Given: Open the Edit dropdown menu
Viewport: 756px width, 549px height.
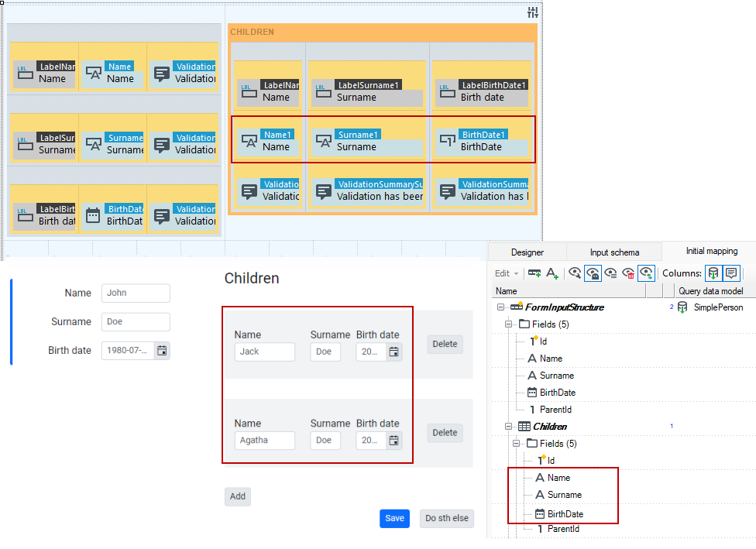Looking at the screenshot, I should click(x=507, y=273).
